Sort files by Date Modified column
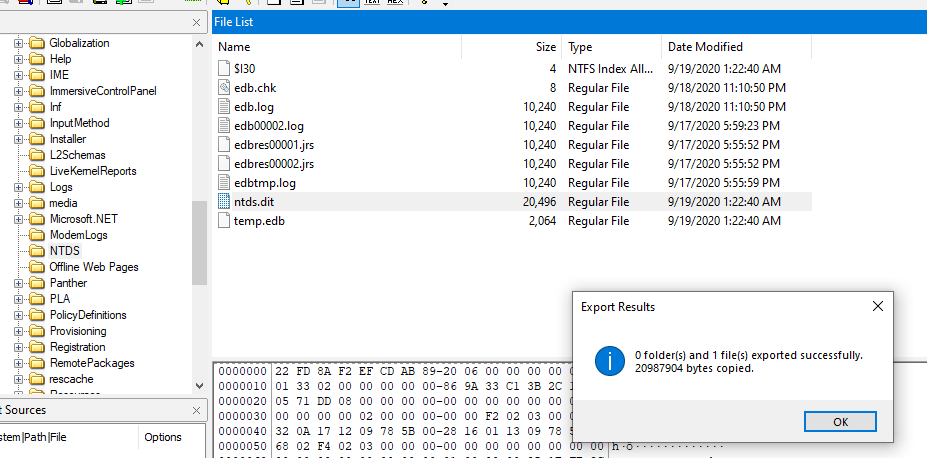The height and width of the screenshot is (458, 927). click(x=735, y=47)
